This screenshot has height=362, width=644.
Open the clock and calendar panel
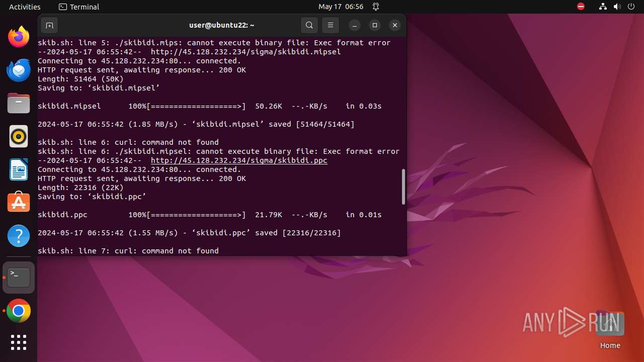341,7
